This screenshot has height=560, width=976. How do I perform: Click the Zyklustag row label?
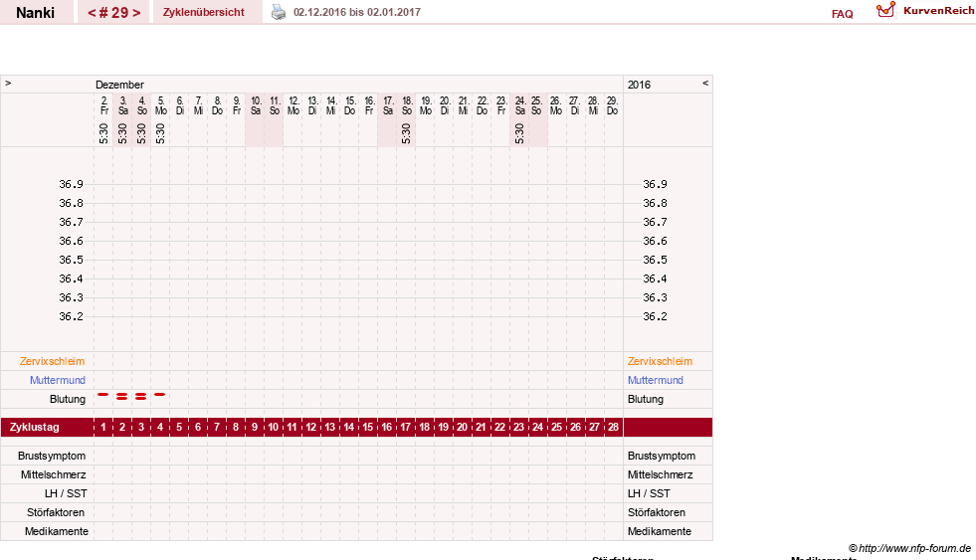[35, 428]
